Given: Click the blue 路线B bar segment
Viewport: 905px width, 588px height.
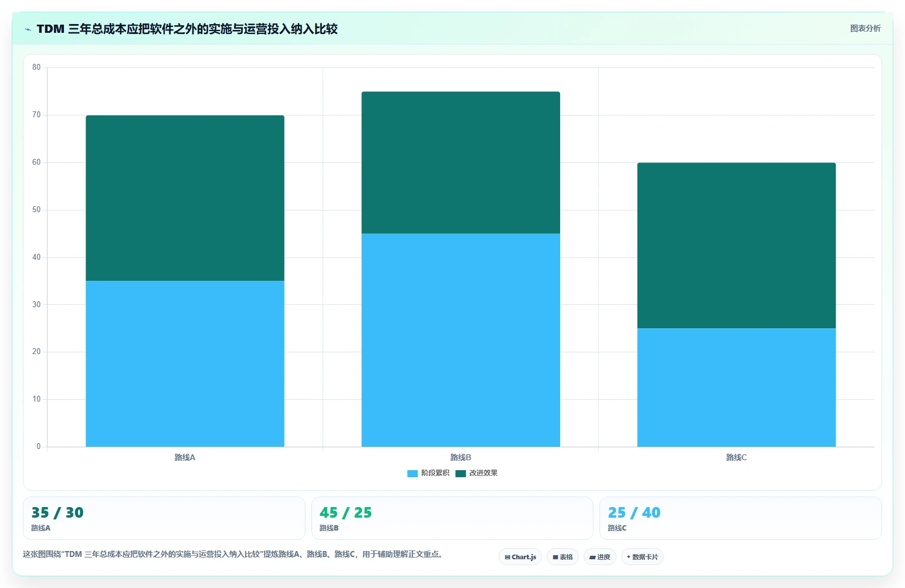Looking at the screenshot, I should click(460, 340).
